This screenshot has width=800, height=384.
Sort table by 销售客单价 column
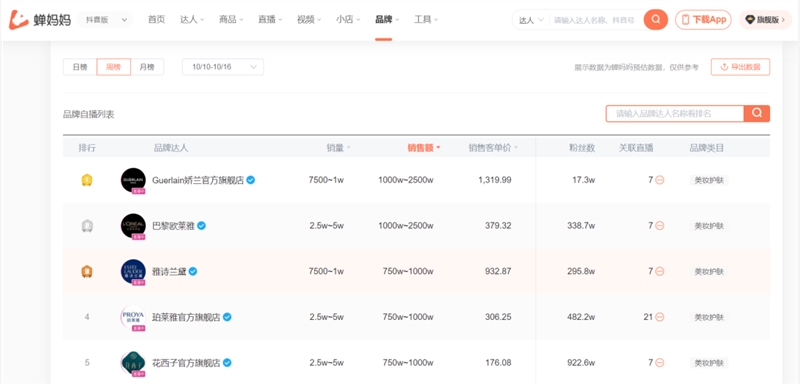(x=493, y=148)
